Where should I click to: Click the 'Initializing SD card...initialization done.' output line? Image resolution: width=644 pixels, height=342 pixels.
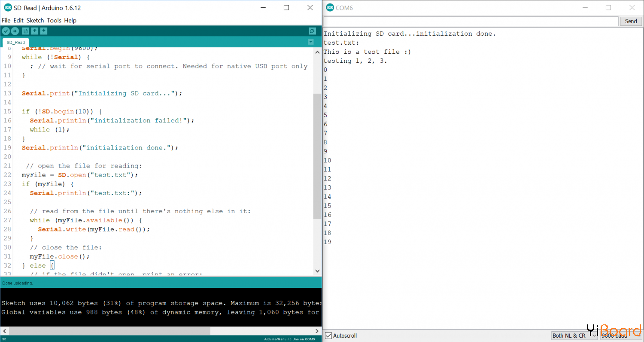(x=410, y=34)
